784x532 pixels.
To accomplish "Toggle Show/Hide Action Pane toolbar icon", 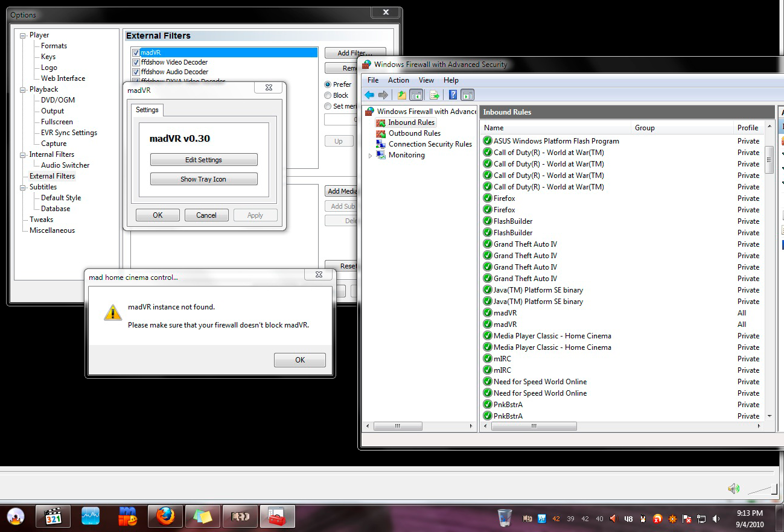I will [x=468, y=95].
